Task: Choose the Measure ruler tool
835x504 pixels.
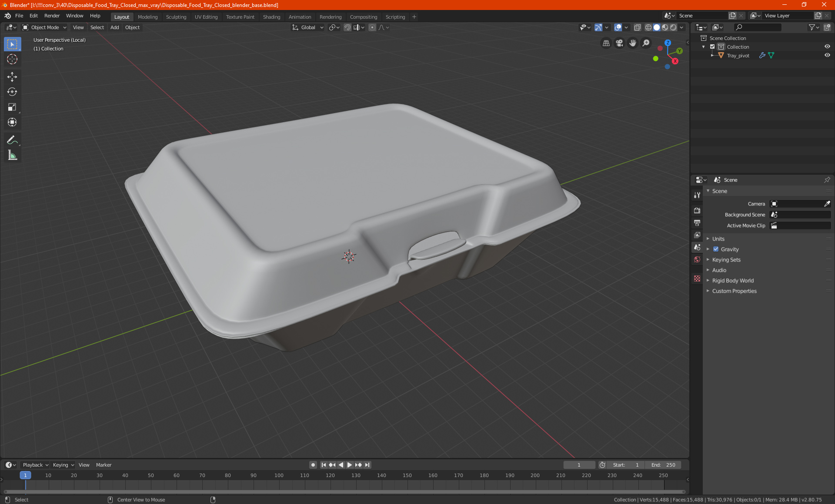Action: [12, 155]
